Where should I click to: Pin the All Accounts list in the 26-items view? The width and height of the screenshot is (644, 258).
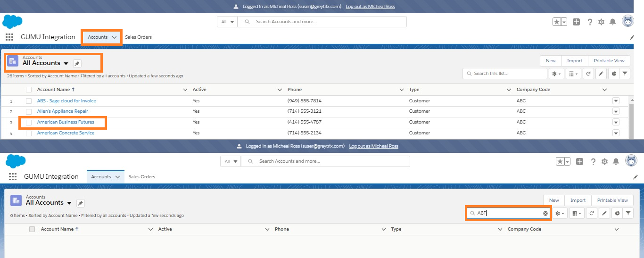(x=77, y=64)
